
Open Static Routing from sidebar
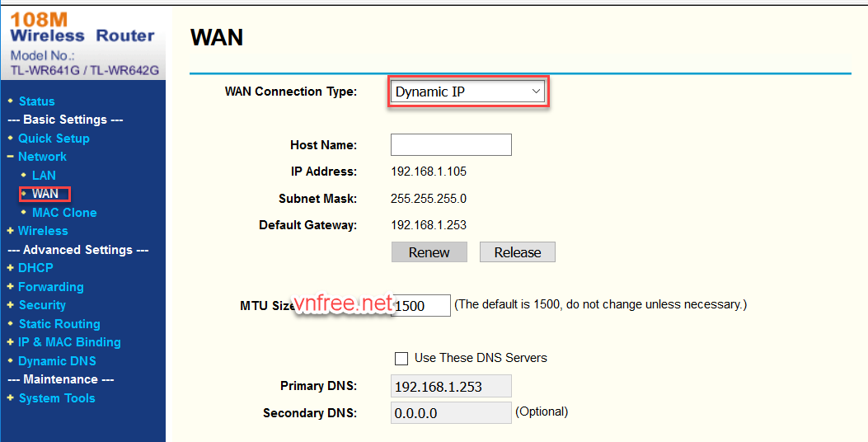(x=59, y=324)
